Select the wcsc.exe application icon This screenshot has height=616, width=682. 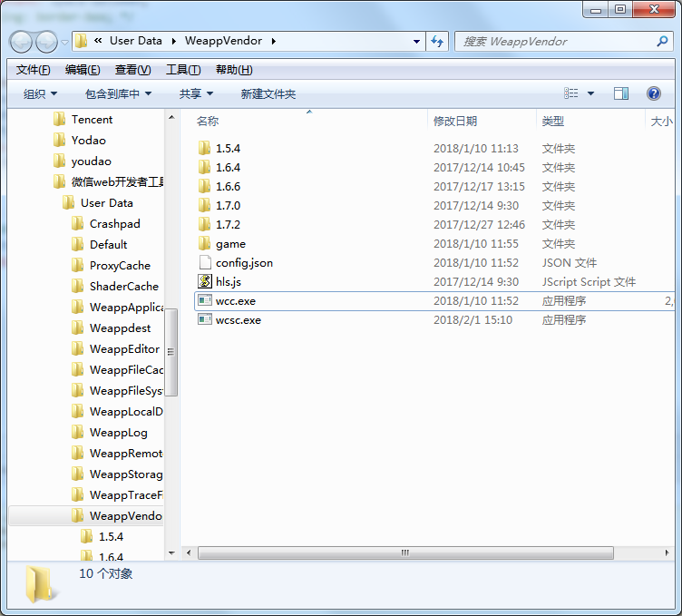pos(205,319)
